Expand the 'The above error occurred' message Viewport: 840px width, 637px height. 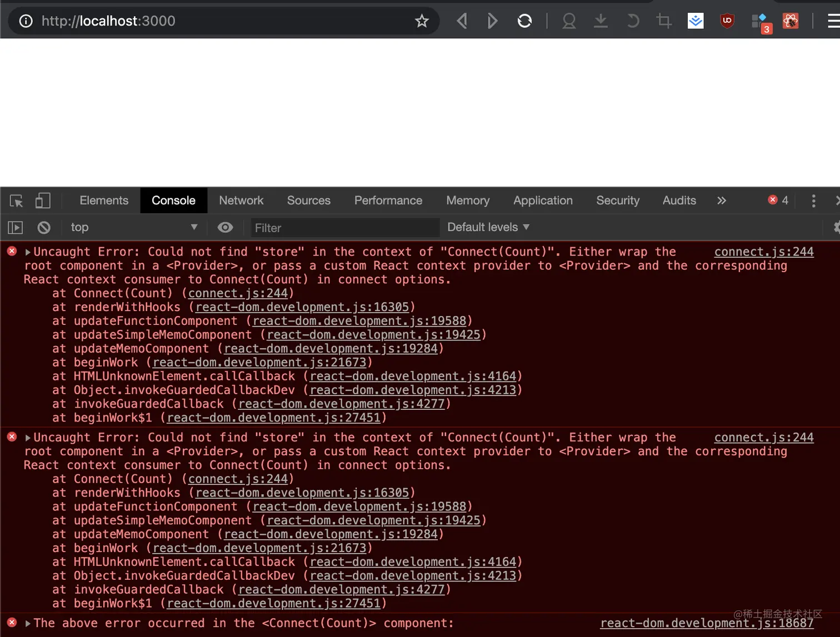28,624
